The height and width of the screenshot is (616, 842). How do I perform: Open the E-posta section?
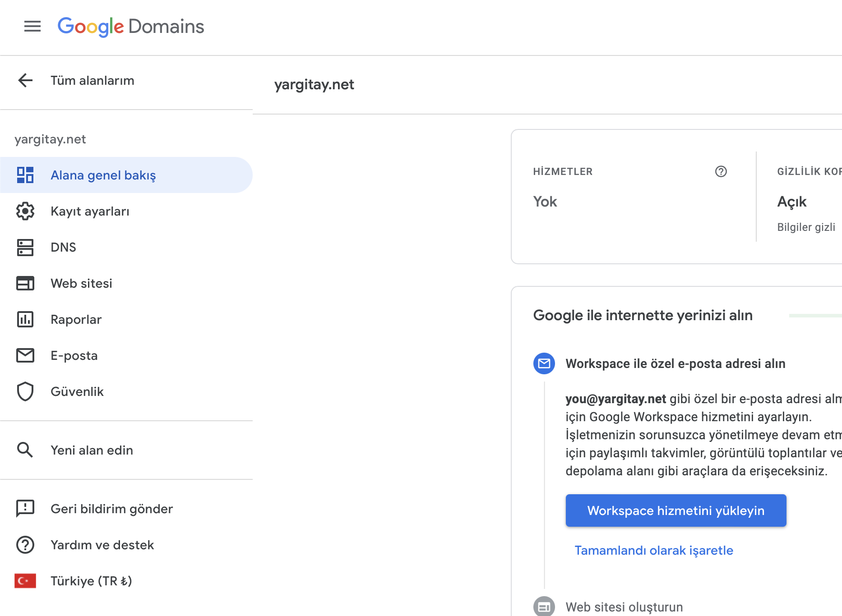point(126,355)
